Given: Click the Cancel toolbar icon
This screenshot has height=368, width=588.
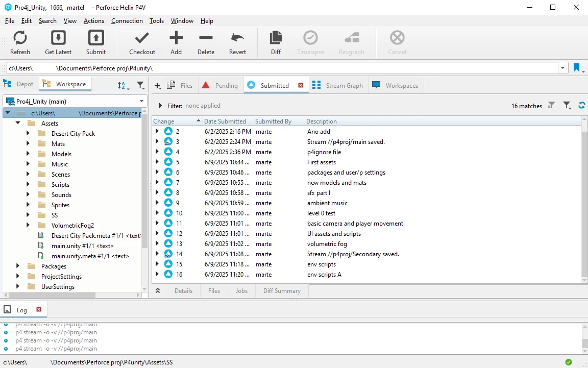Looking at the screenshot, I should [397, 38].
